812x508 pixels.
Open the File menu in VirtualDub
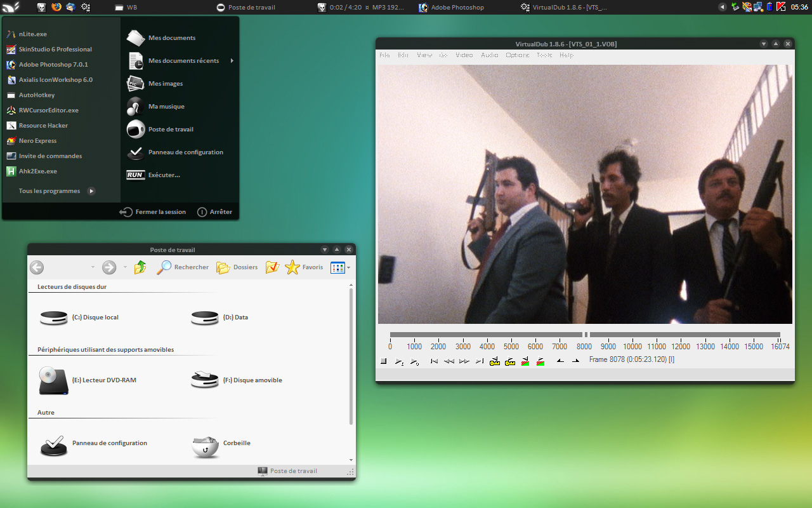pos(384,55)
